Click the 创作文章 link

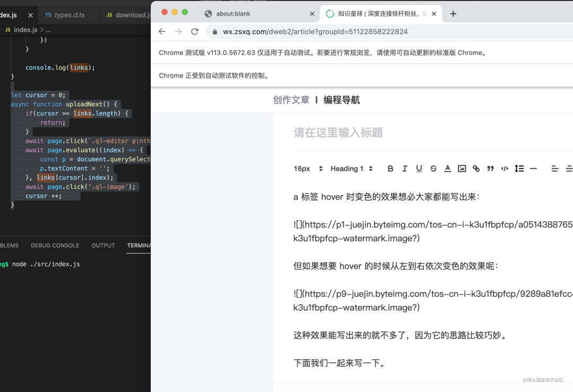(291, 100)
